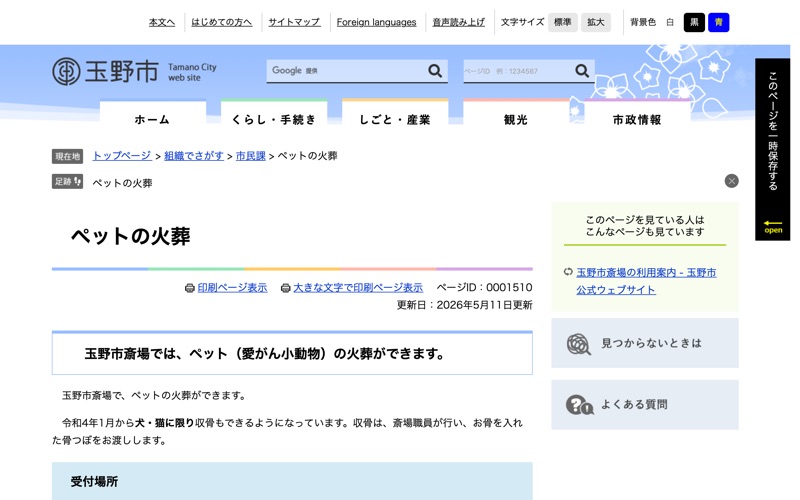This screenshot has height=500, width=800.
Task: Submit Google site search magnifier icon
Action: (435, 71)
